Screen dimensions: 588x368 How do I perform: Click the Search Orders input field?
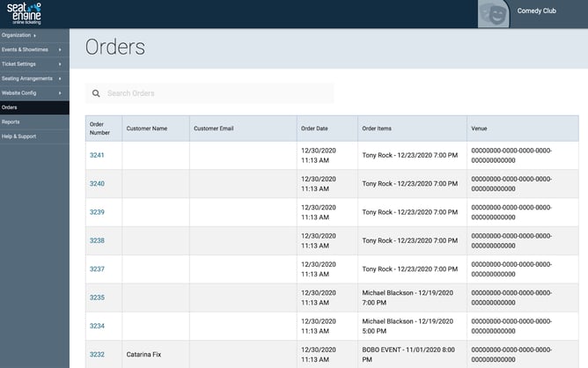[216, 93]
